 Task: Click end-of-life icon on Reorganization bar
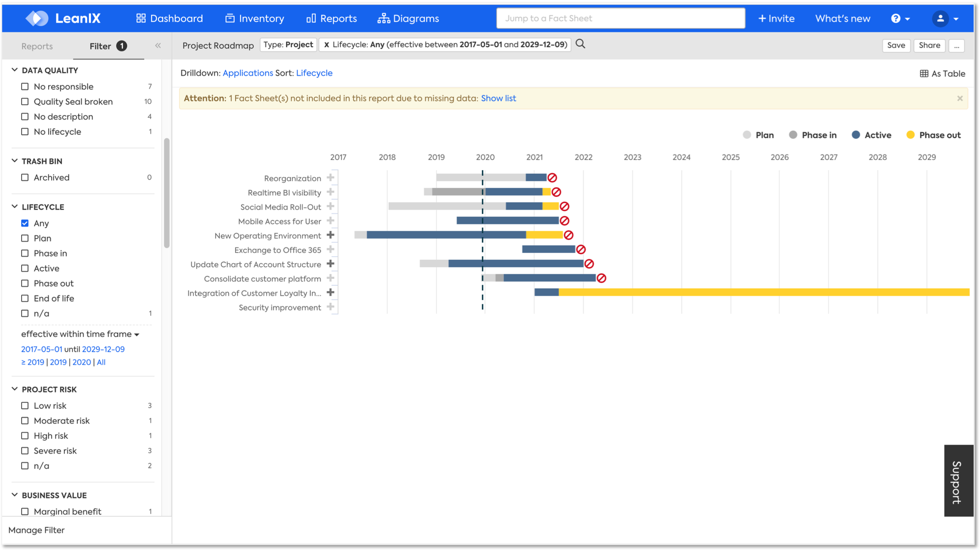click(552, 178)
